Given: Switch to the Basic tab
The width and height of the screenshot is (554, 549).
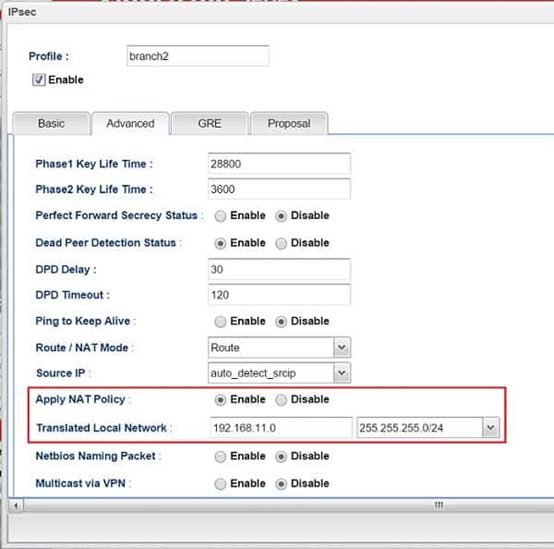Looking at the screenshot, I should 51,123.
